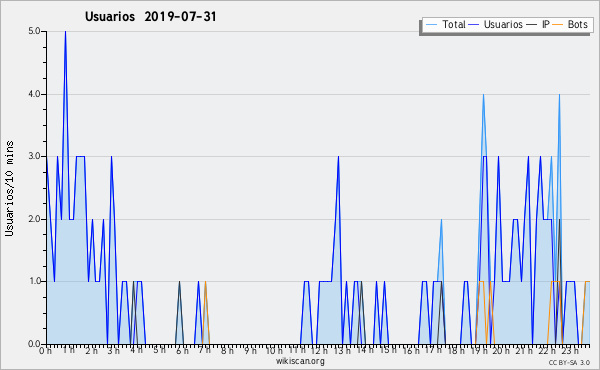Select the Total legend entry
The width and height of the screenshot is (600, 370).
pyautogui.click(x=445, y=24)
